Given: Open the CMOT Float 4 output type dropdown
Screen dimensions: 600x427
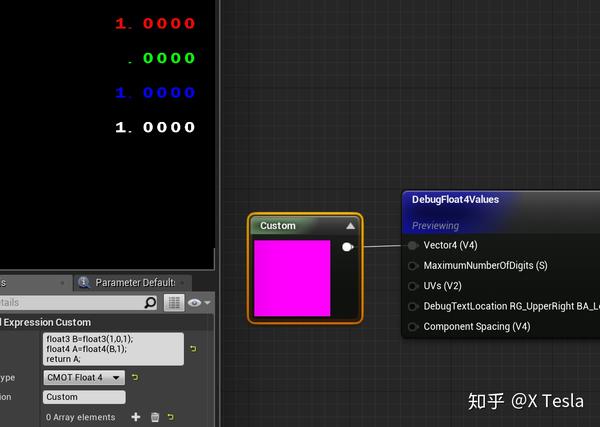Looking at the screenshot, I should (84, 378).
